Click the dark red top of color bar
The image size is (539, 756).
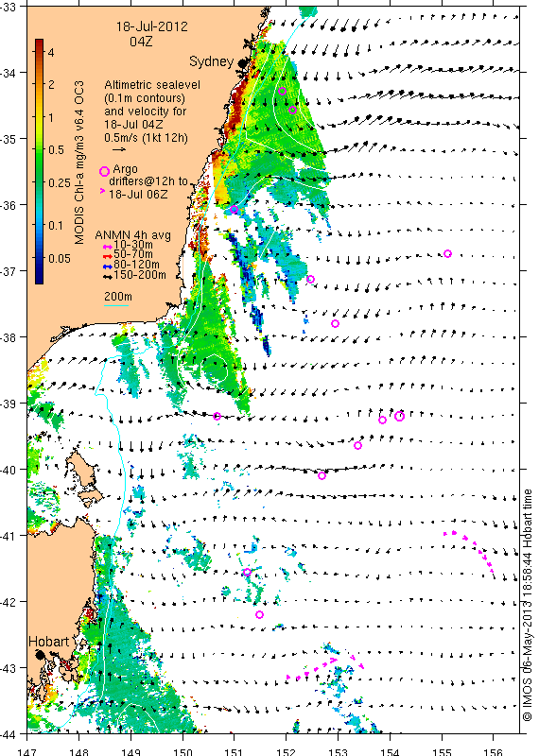pos(39,43)
